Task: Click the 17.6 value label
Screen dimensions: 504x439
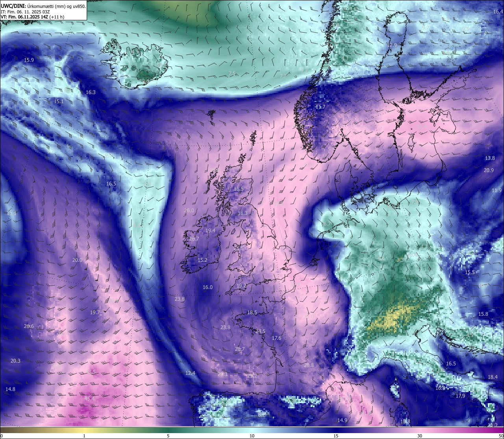Action: tap(276, 338)
